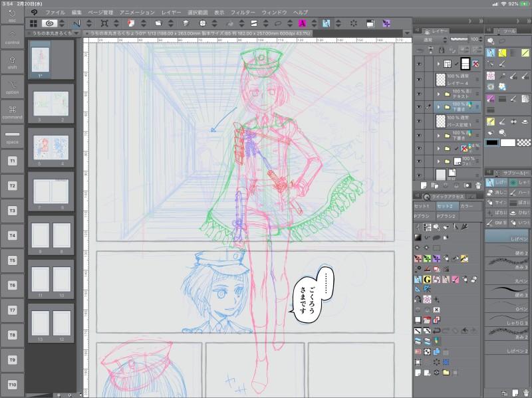Hide the フォルダ layer with mask thumbnail

420,161
